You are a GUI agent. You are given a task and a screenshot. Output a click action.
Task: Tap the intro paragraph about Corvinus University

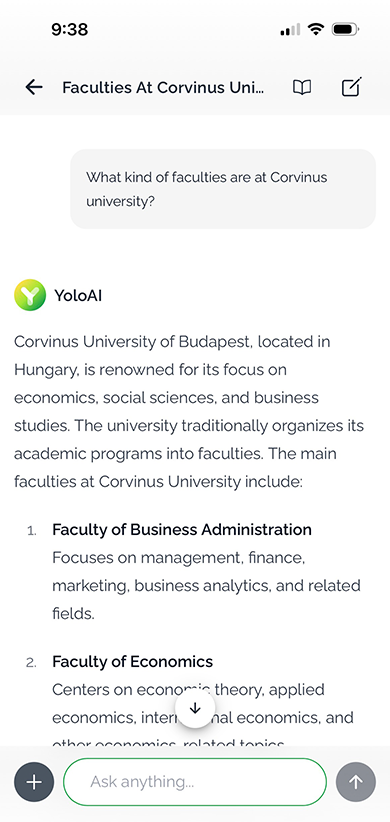(189, 412)
